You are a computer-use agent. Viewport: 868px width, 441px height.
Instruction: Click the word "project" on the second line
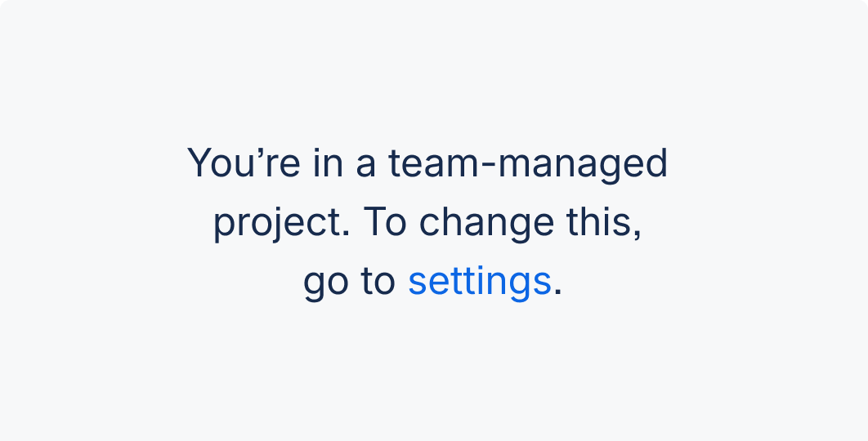tap(277, 223)
